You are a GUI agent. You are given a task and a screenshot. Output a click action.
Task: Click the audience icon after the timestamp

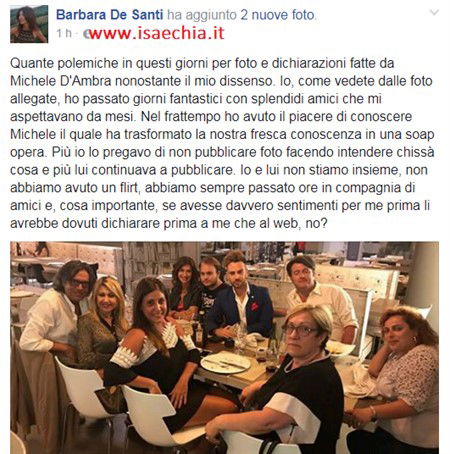86,34
